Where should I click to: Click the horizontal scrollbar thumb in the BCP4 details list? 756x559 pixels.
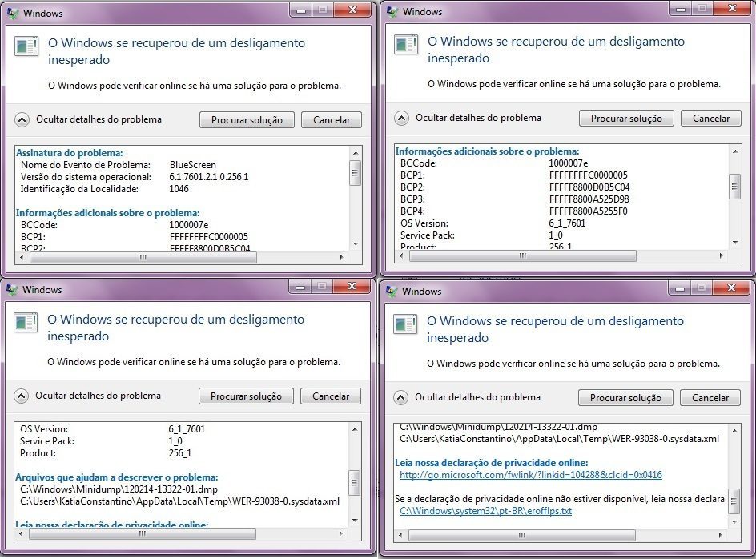point(523,255)
